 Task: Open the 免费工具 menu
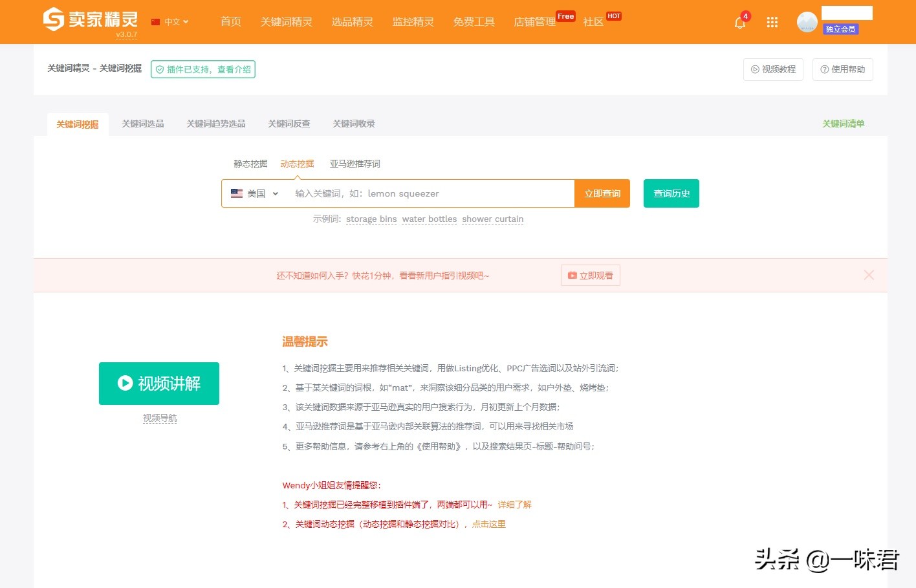pos(474,22)
